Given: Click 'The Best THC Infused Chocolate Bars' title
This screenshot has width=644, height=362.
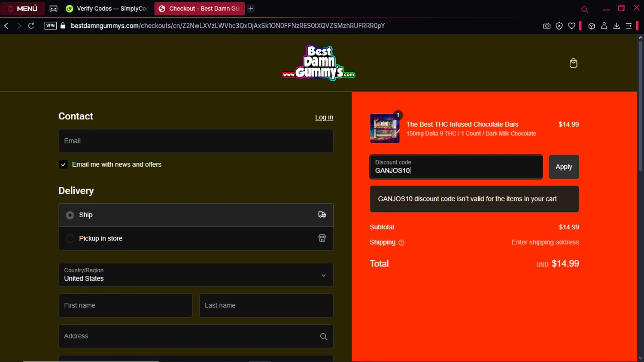Looking at the screenshot, I should point(462,124).
